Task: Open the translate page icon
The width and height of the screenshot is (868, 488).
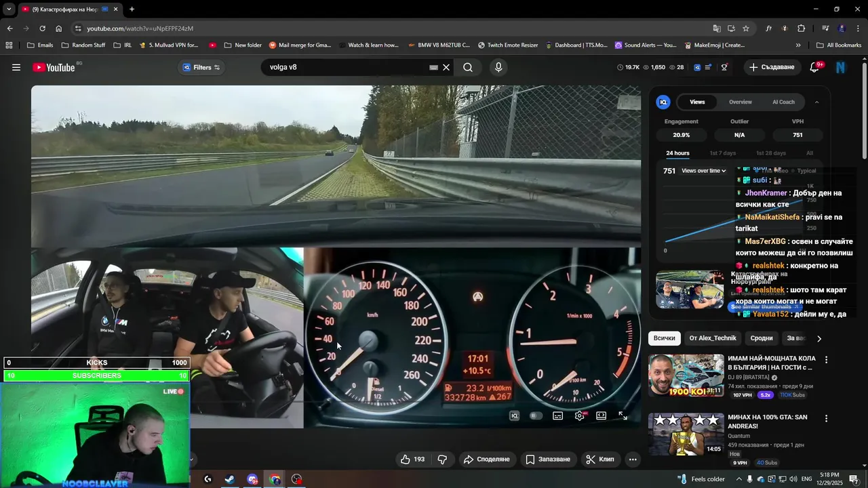Action: click(717, 28)
